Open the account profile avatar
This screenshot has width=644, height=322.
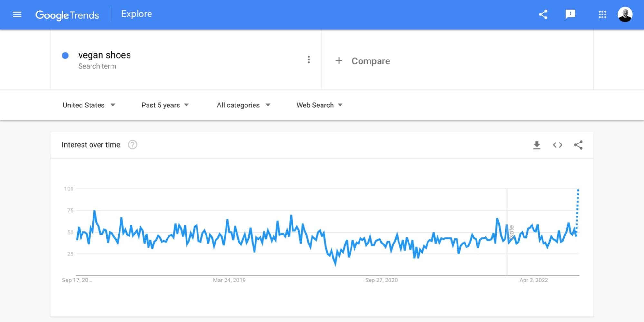(x=625, y=14)
